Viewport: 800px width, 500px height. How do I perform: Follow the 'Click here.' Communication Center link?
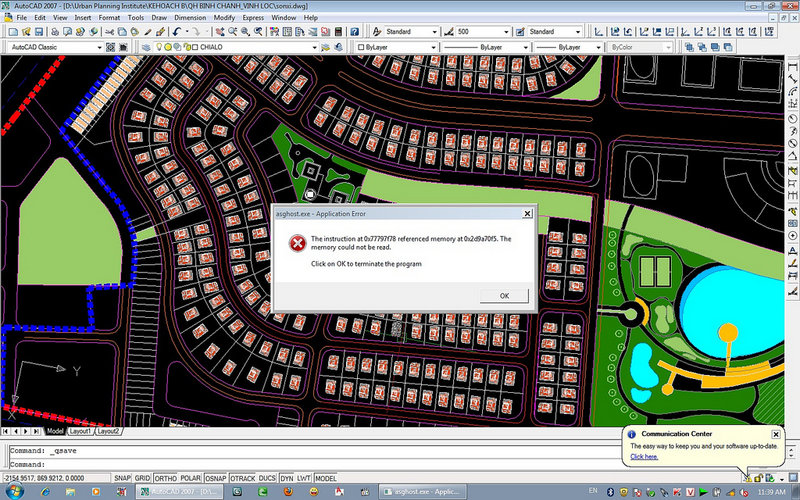pyautogui.click(x=644, y=456)
